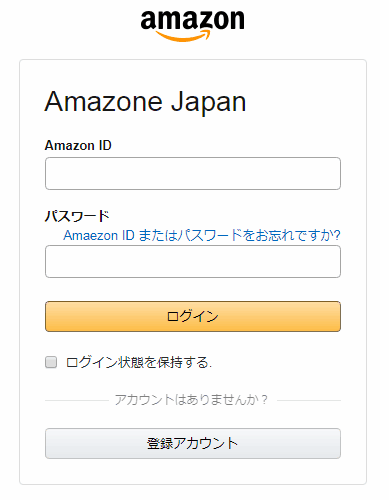Viewport: 389px width, 500px height.
Task: Click the パスワード field label
Action: (x=77, y=216)
